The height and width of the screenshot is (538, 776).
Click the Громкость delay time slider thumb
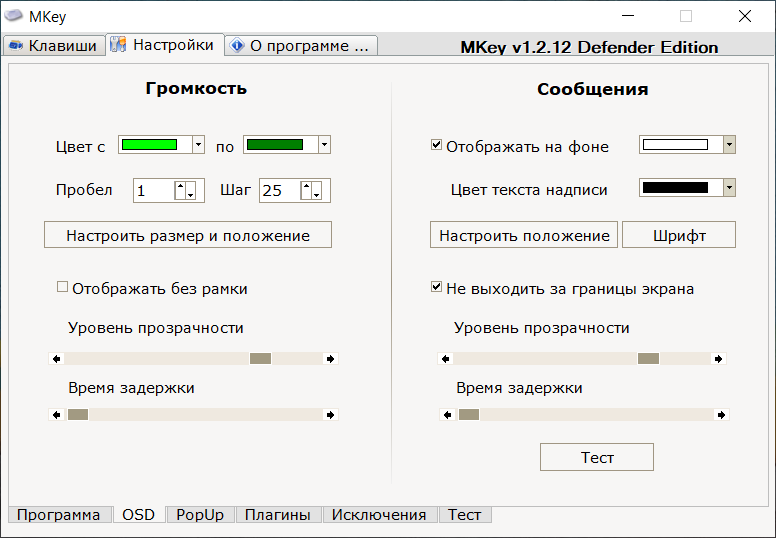pos(78,415)
